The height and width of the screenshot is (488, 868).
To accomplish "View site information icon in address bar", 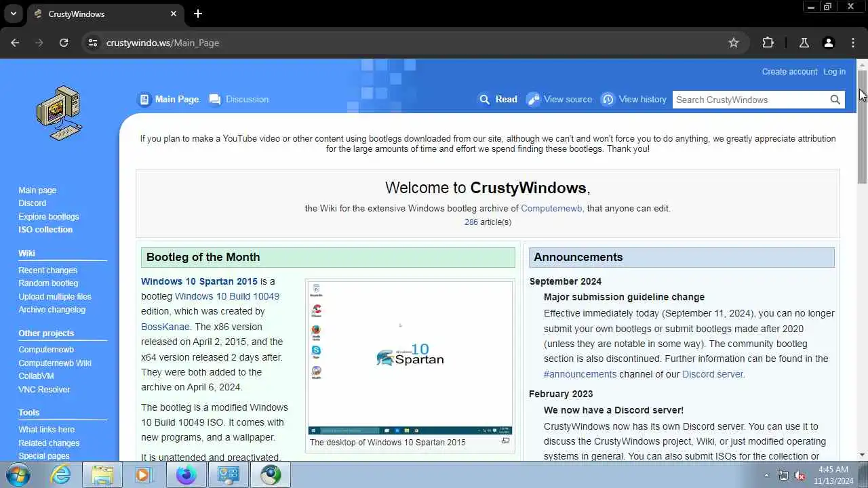I will [93, 43].
